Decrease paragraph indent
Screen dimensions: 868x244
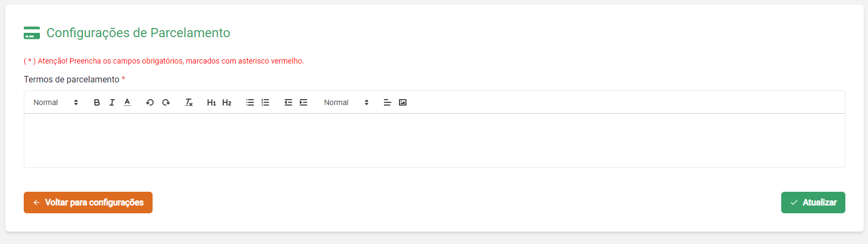288,102
